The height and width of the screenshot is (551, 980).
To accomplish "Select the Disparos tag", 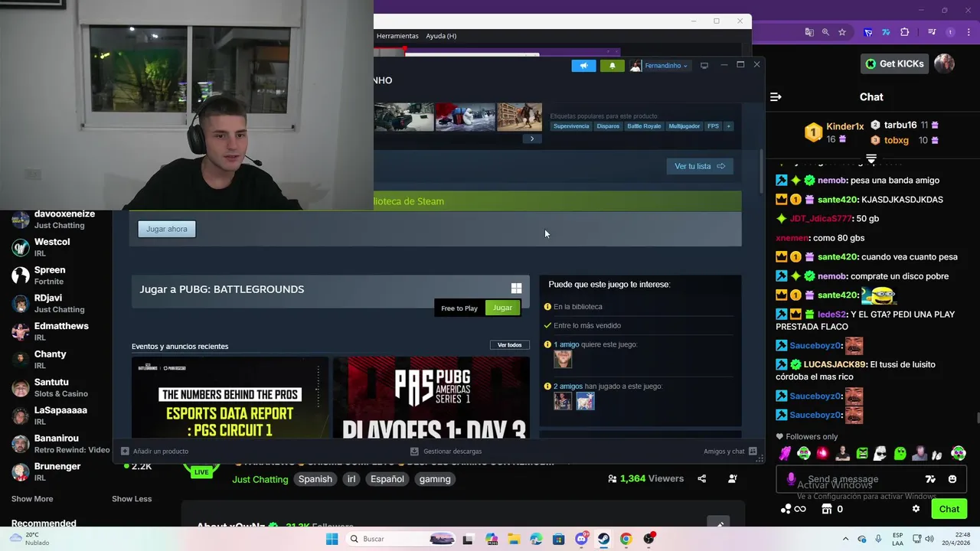I will pyautogui.click(x=608, y=126).
